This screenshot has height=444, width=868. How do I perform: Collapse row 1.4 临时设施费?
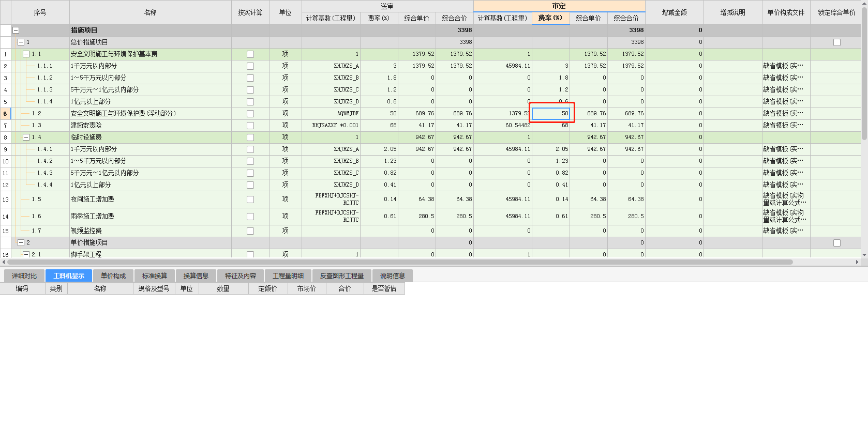point(26,137)
